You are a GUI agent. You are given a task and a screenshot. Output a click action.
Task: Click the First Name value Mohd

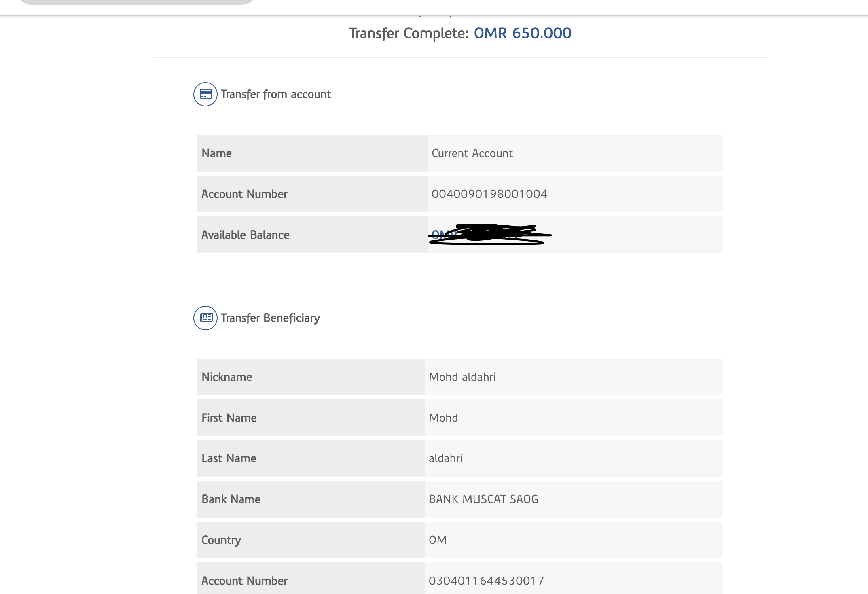pyautogui.click(x=443, y=418)
